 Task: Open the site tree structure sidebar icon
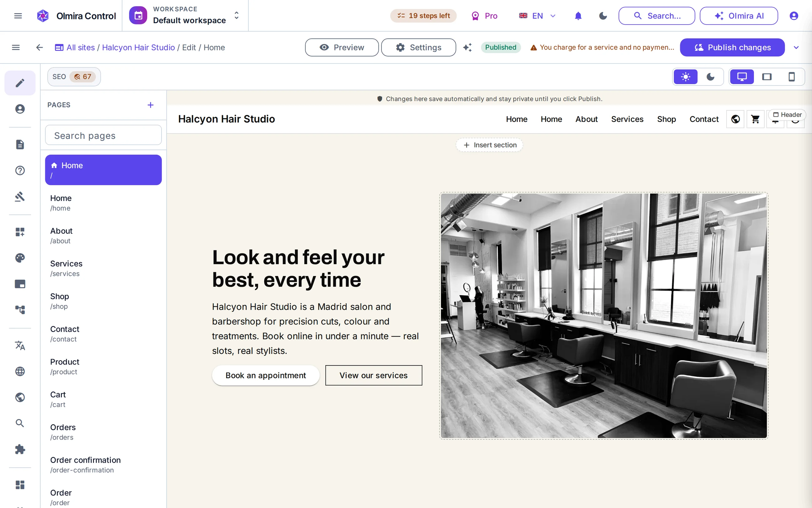click(20, 310)
